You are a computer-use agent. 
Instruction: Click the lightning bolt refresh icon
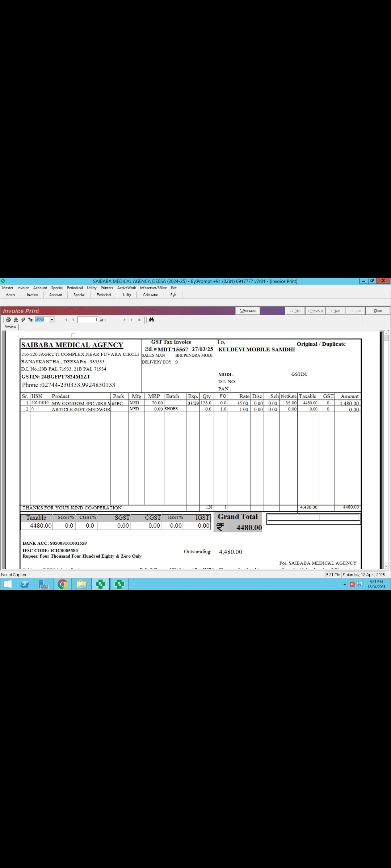[x=23, y=320]
